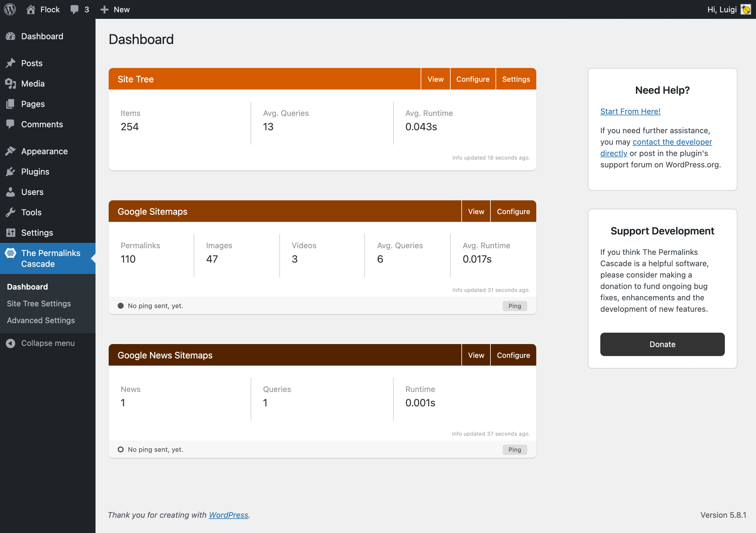Click the Pages icon in the sidebar
The image size is (756, 533).
(10, 104)
